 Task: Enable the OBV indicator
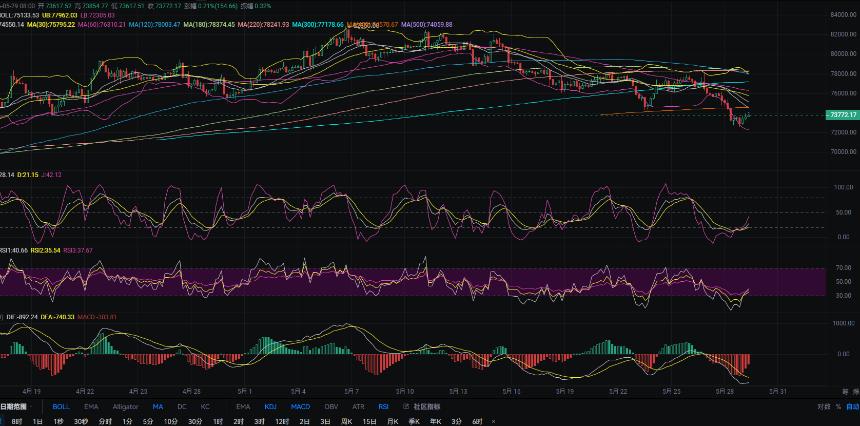pyautogui.click(x=331, y=407)
